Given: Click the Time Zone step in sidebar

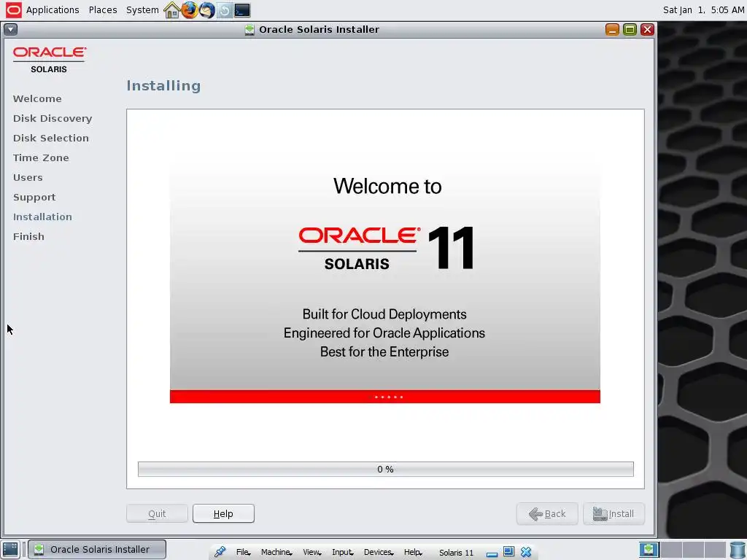Looking at the screenshot, I should (41, 157).
